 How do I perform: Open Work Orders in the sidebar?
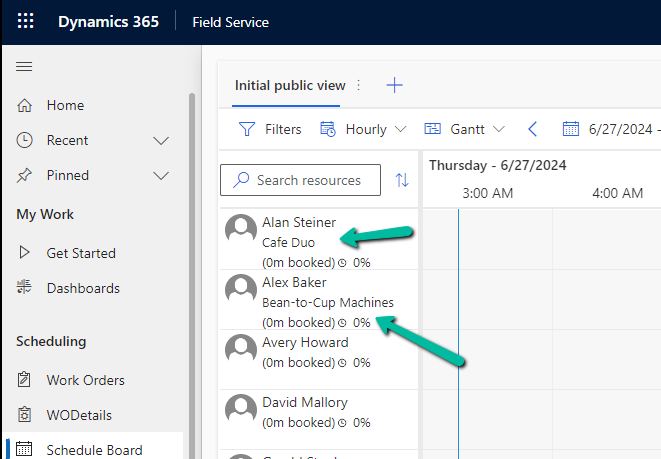click(85, 380)
